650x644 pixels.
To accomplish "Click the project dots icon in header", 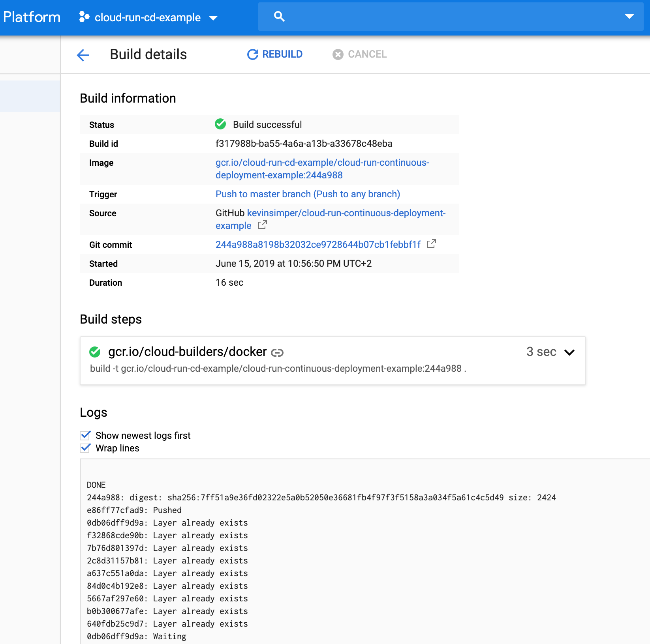I will click(84, 17).
